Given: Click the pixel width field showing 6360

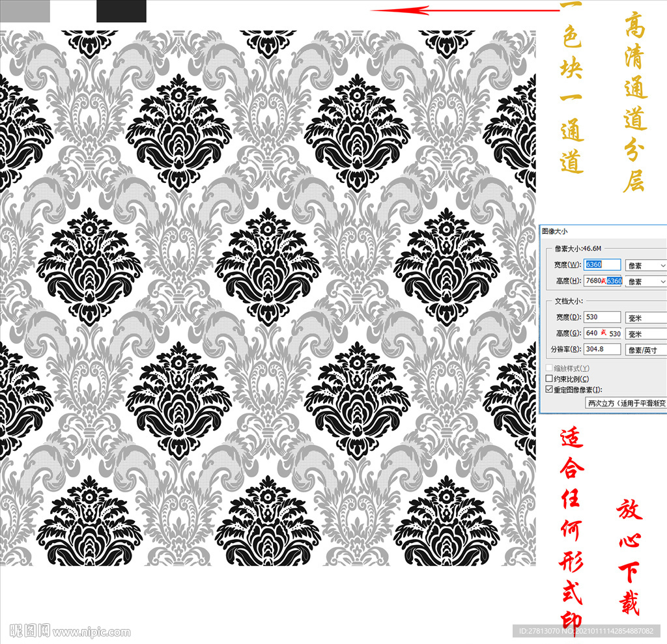Looking at the screenshot, I should tap(602, 264).
